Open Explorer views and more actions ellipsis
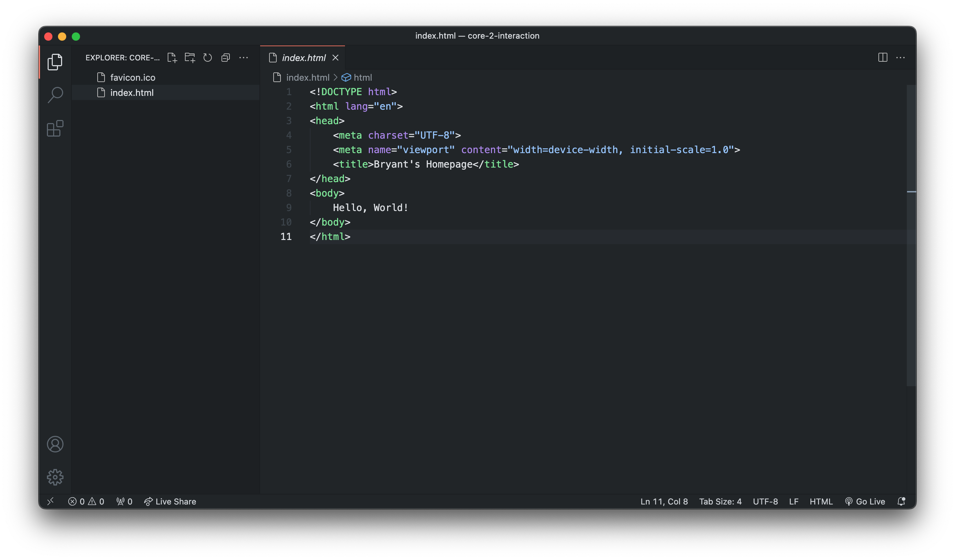Screen dimensions: 955x560 click(x=244, y=58)
